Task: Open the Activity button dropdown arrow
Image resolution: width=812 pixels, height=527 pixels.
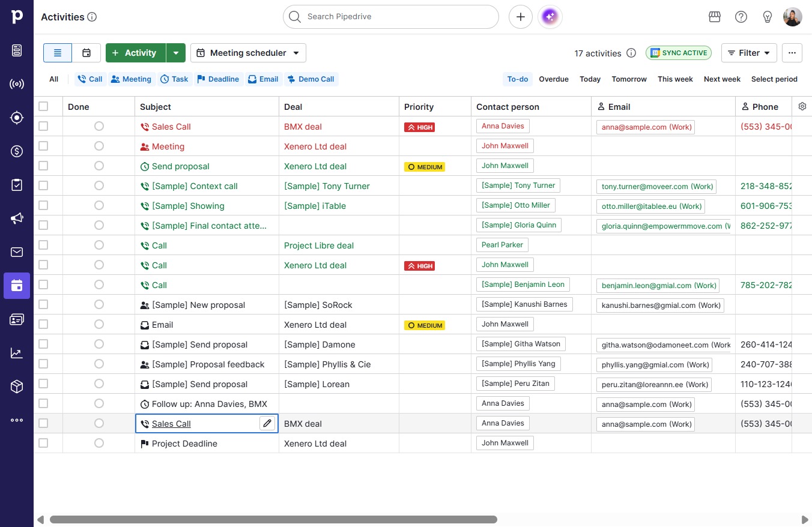Action: pyautogui.click(x=176, y=53)
